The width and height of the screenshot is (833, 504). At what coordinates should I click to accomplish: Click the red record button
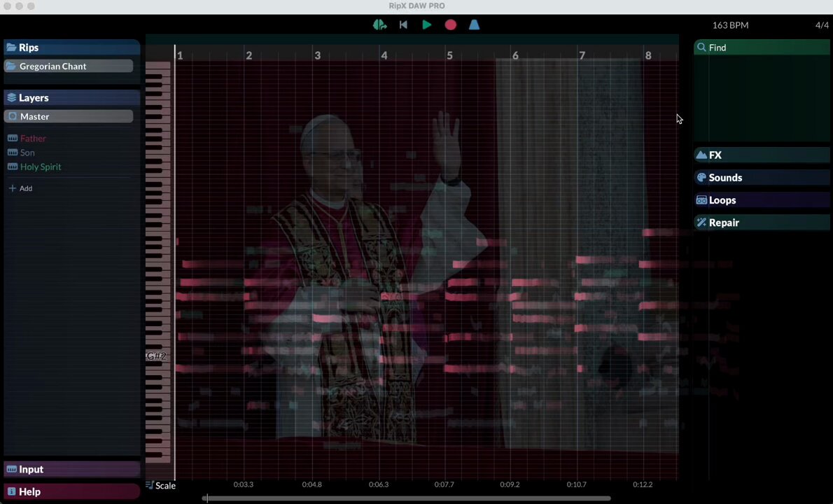coord(451,25)
